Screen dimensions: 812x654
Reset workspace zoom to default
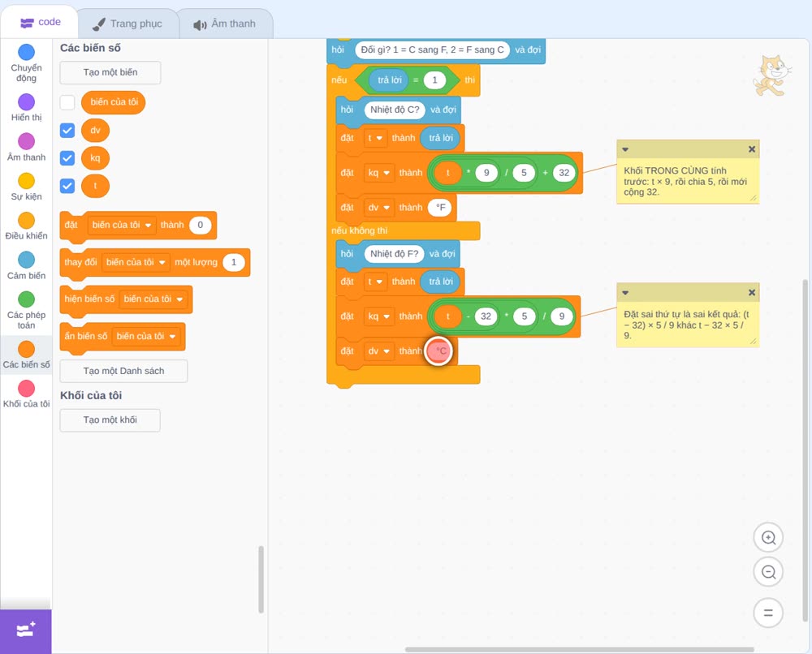click(x=768, y=613)
